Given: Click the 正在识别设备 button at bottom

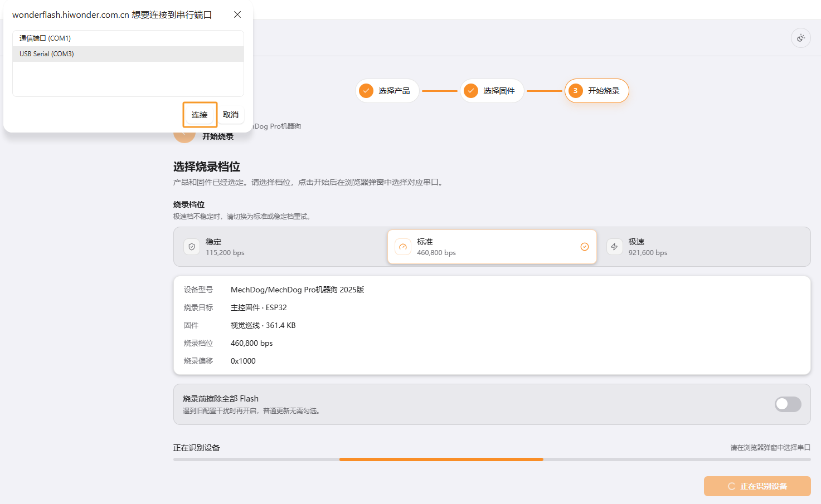Looking at the screenshot, I should click(x=757, y=486).
